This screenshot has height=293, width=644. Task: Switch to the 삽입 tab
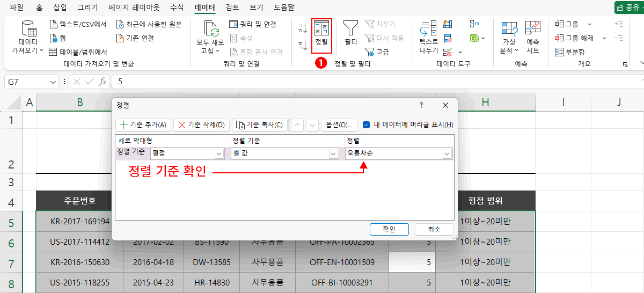[x=61, y=8]
